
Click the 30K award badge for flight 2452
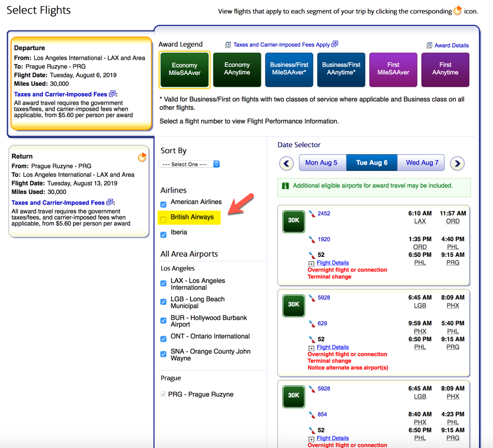coord(293,221)
